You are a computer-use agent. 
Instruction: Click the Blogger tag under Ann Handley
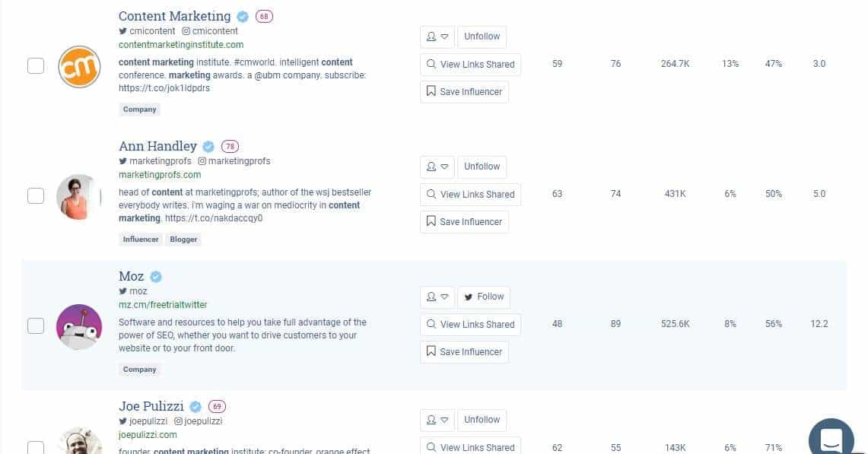point(183,240)
